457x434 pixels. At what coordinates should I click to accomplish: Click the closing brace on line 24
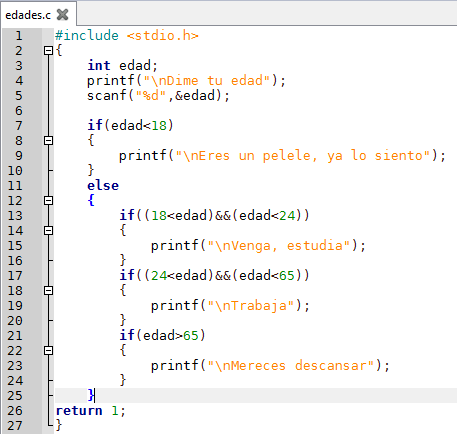(x=123, y=380)
